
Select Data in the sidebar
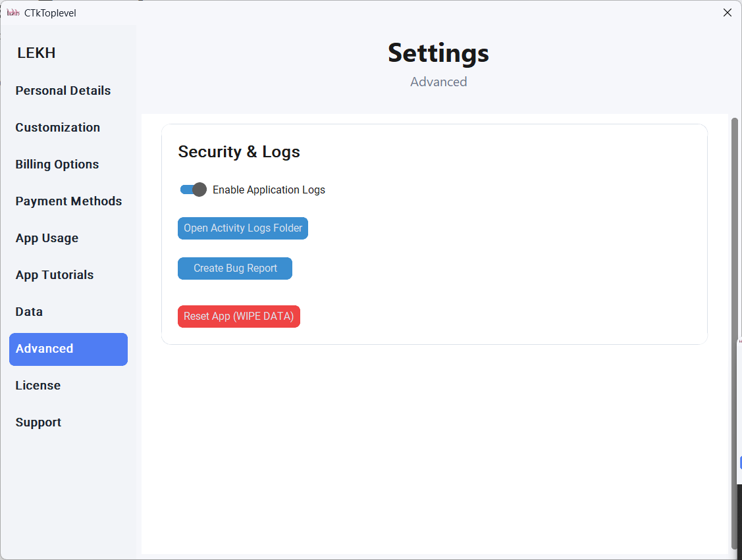(x=28, y=311)
